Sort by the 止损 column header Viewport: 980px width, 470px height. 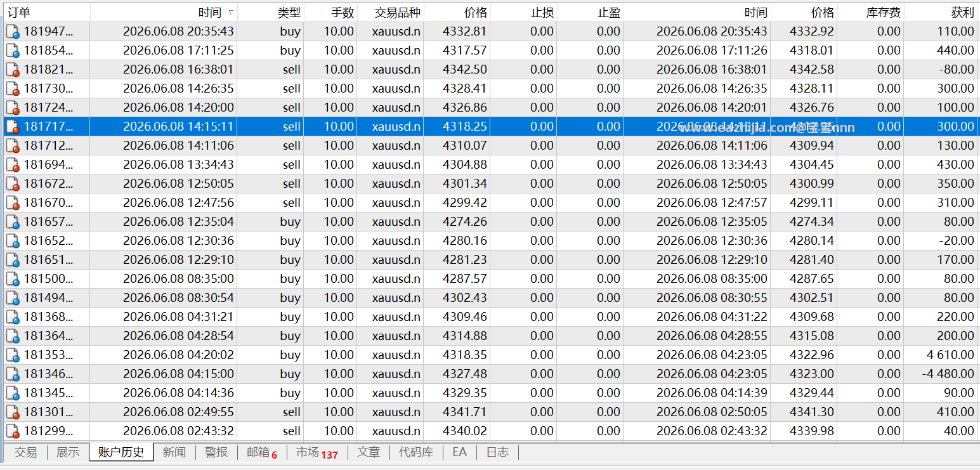tap(523, 12)
